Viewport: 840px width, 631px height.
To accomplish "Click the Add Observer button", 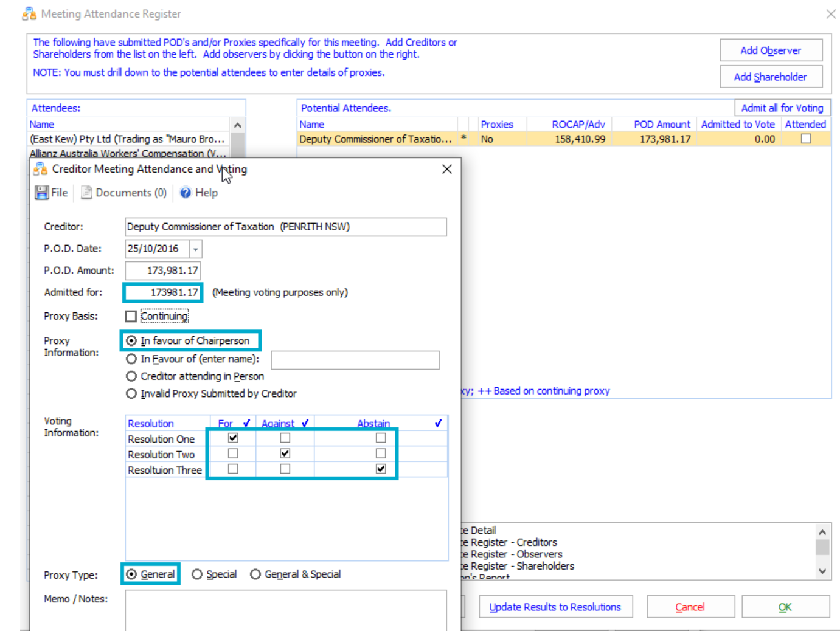I will 771,50.
